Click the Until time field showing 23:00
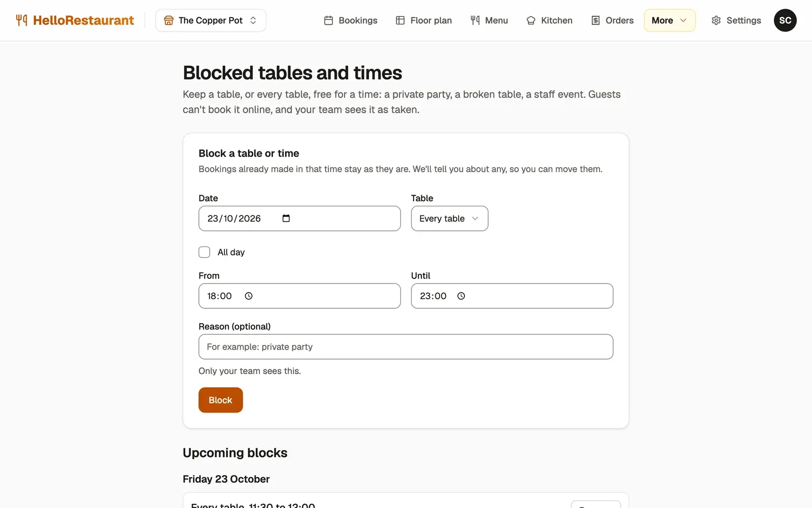This screenshot has width=812, height=508. click(x=512, y=296)
